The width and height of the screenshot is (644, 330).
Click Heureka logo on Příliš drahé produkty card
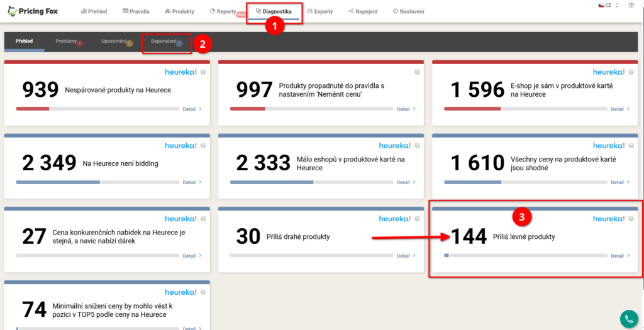click(395, 218)
